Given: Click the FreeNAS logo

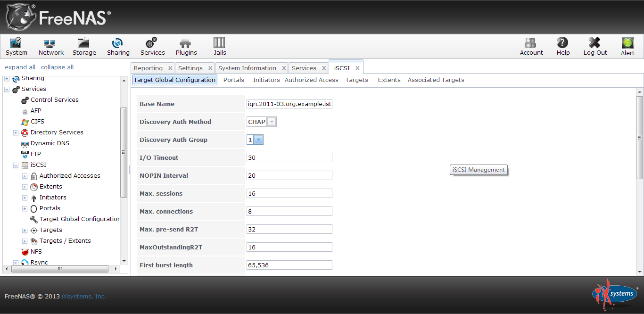Looking at the screenshot, I should point(58,17).
